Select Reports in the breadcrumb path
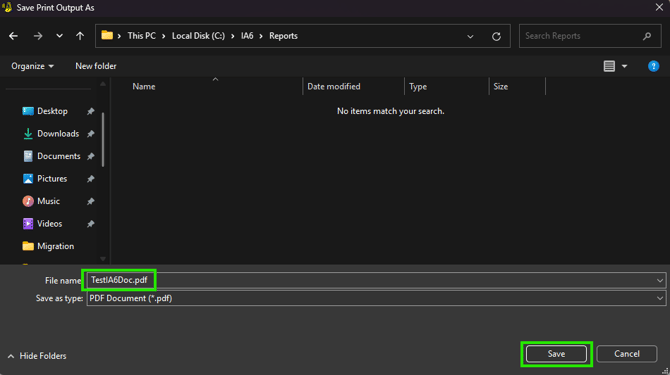 tap(283, 36)
